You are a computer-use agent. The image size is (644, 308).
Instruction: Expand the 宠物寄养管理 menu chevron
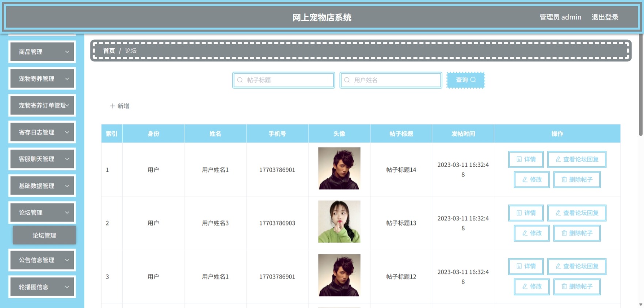67,78
